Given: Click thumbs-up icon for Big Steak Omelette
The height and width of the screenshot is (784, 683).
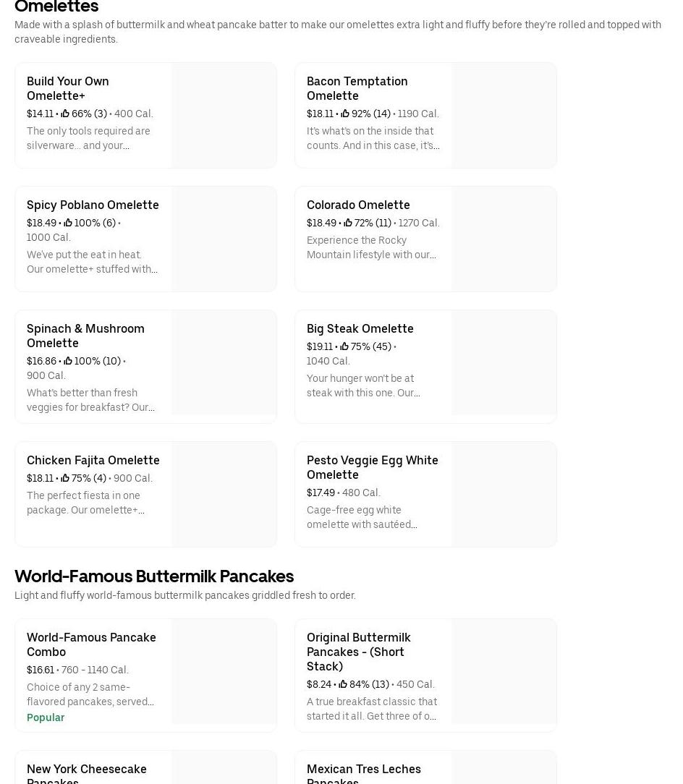Looking at the screenshot, I should pyautogui.click(x=344, y=346).
